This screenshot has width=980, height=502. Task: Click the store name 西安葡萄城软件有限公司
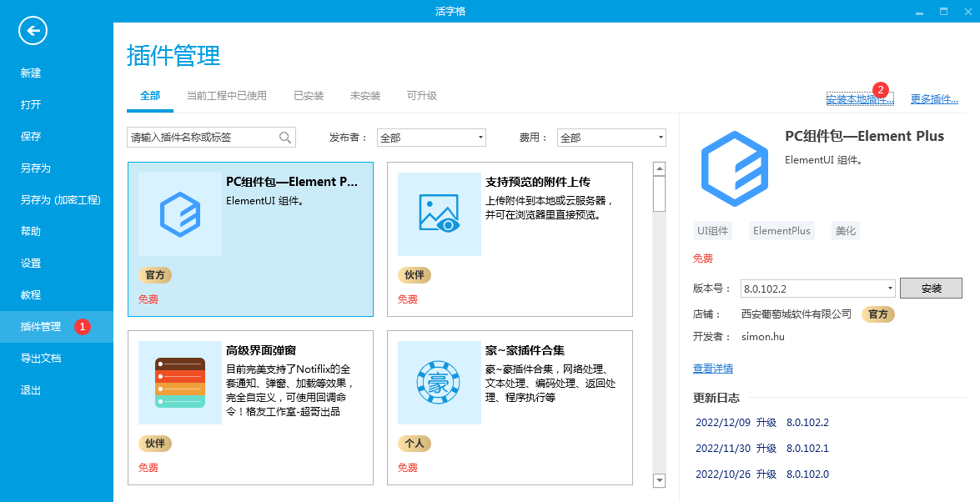click(x=797, y=314)
